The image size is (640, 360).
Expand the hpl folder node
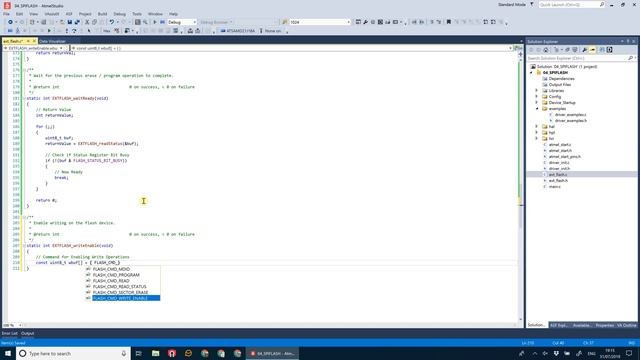(x=537, y=133)
